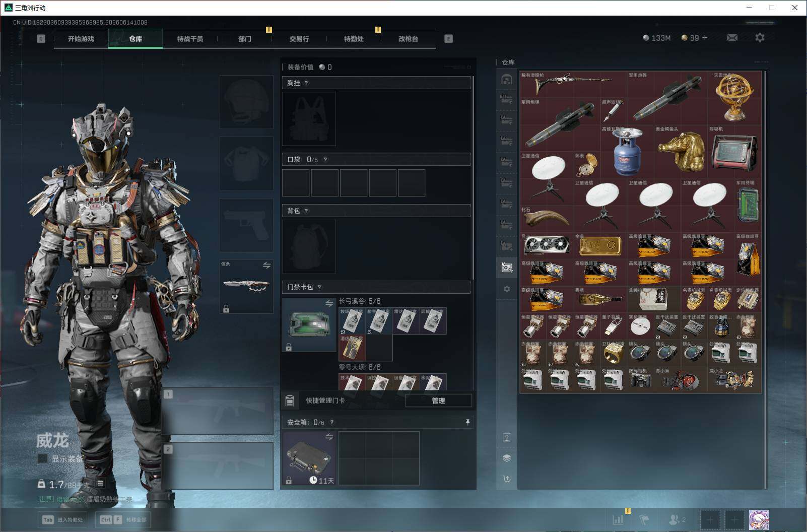
Task: Select the highlighted V expansion box
Action: [x=507, y=267]
